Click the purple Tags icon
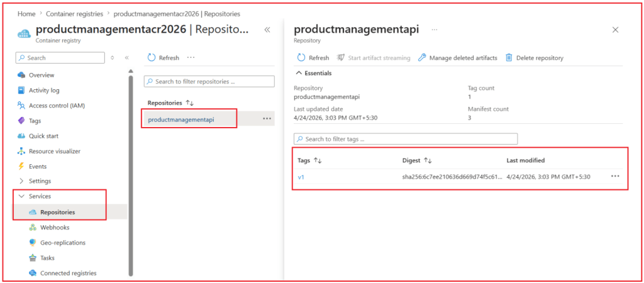The width and height of the screenshot is (644, 283). pos(21,121)
